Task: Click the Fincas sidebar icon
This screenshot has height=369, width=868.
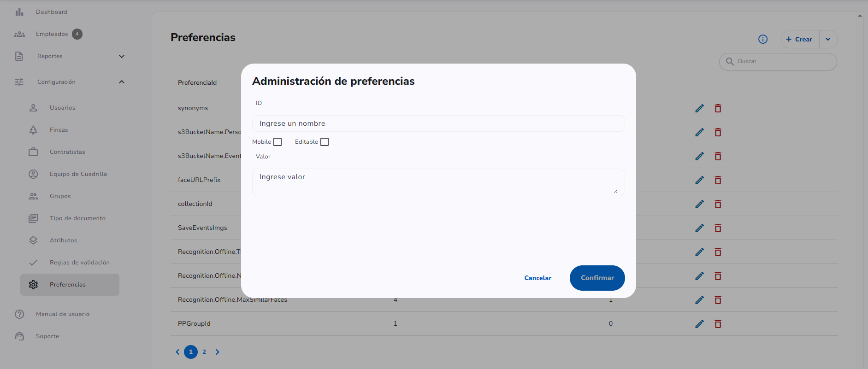Action: pyautogui.click(x=33, y=130)
